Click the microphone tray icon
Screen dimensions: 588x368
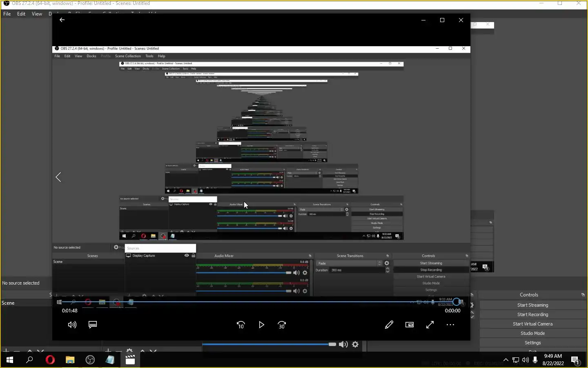click(x=535, y=360)
